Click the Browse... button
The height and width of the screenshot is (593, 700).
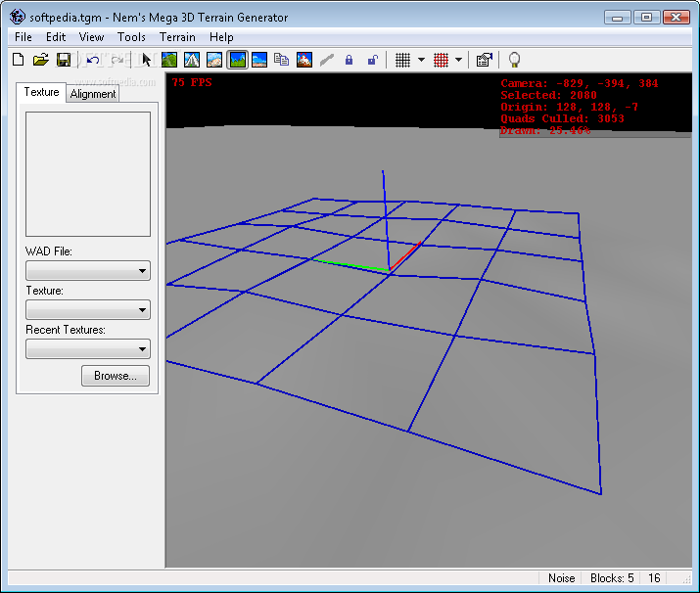tap(116, 376)
